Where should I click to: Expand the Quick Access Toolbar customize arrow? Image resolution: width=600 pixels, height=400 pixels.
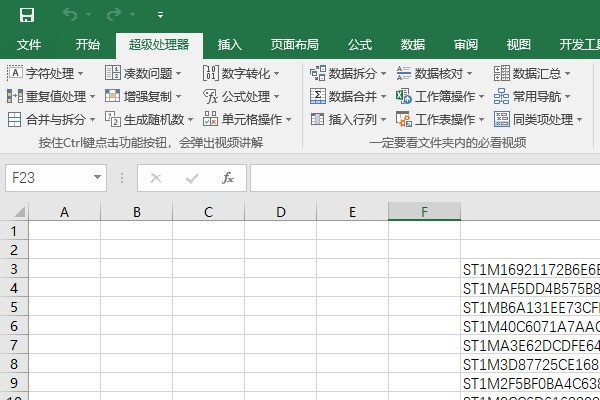161,15
